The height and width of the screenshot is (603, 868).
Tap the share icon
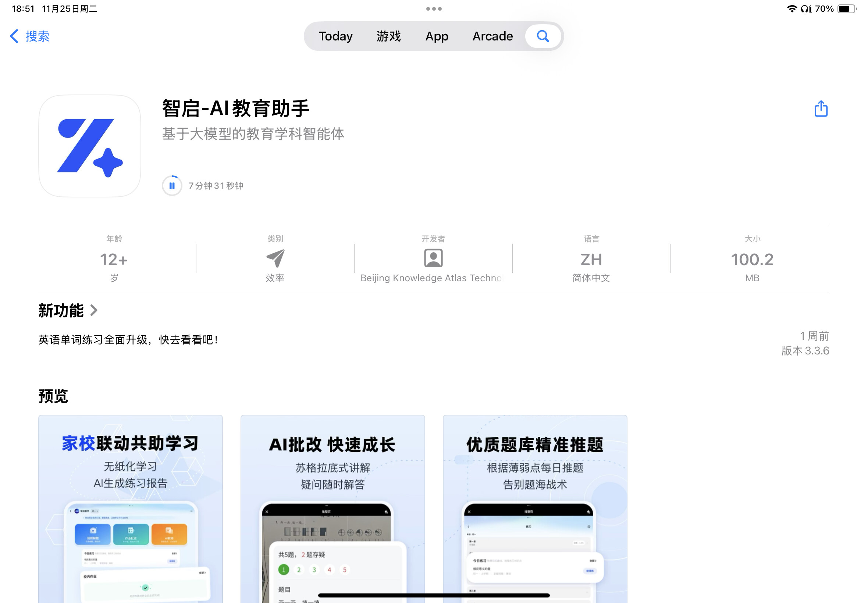tap(821, 109)
